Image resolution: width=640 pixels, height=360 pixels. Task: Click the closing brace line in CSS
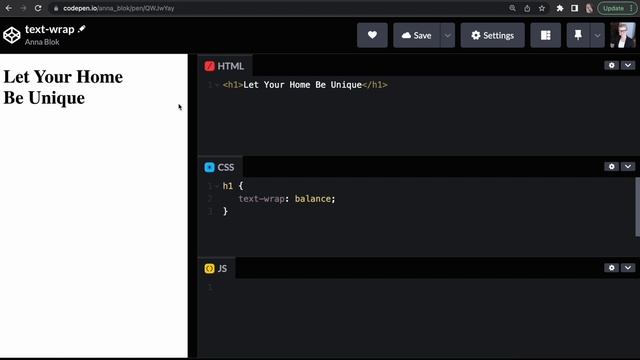tap(225, 211)
